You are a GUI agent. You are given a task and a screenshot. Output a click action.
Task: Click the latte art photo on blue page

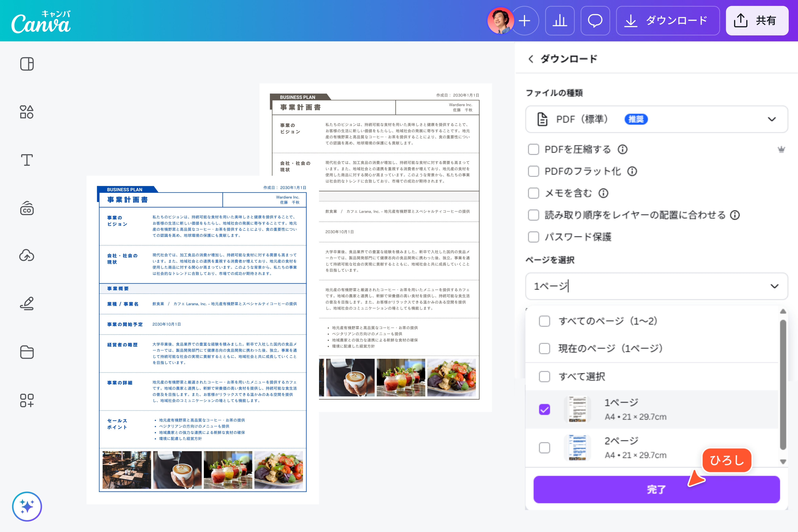tap(178, 470)
